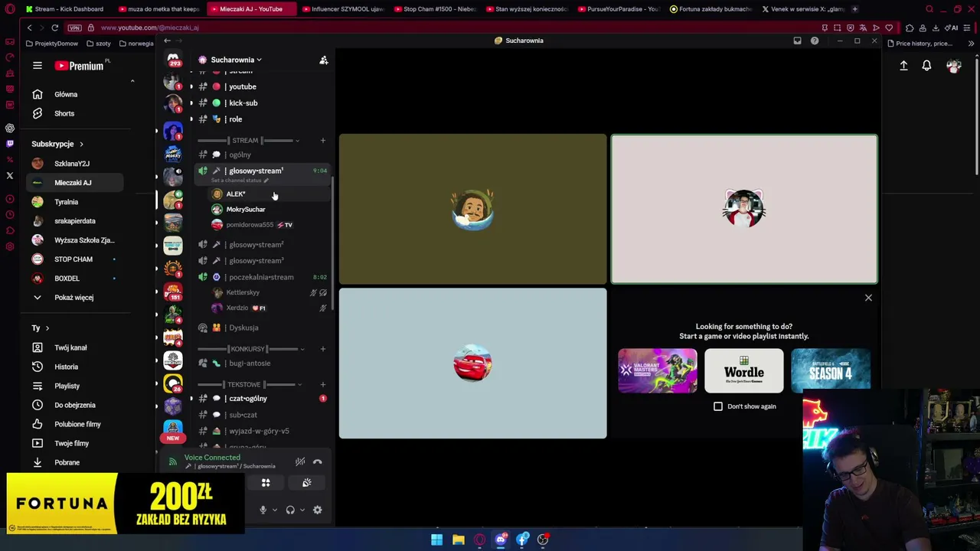Open activities launcher button
980x551 pixels.
(x=266, y=483)
